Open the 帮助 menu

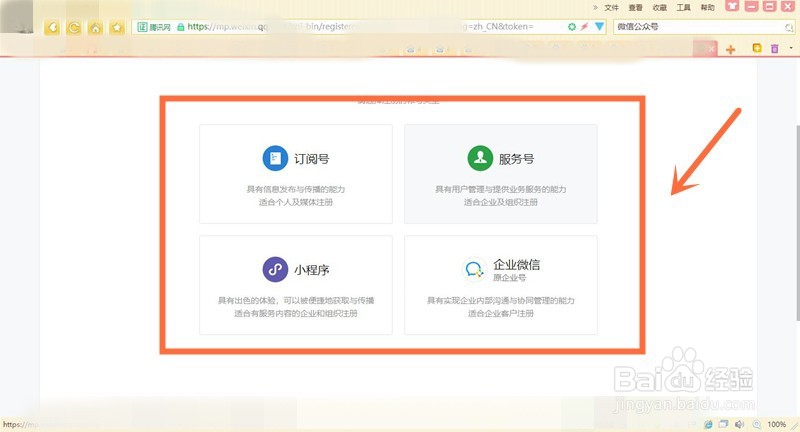coord(707,8)
